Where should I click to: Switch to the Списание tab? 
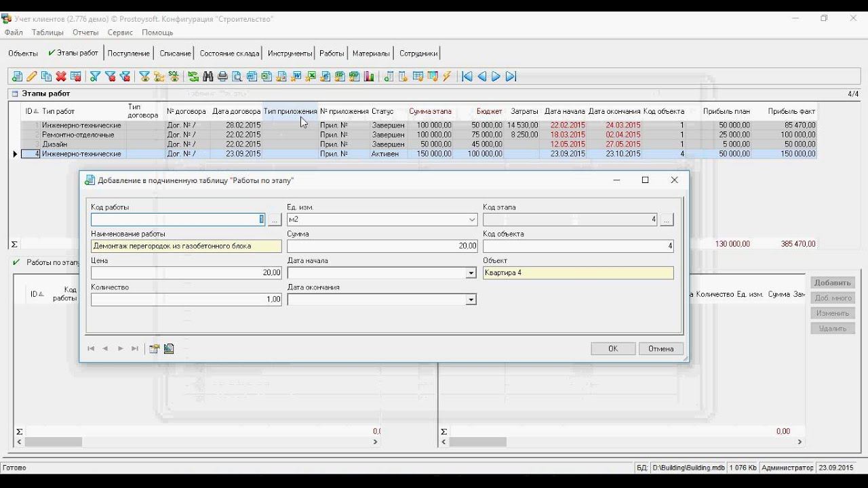pos(175,53)
